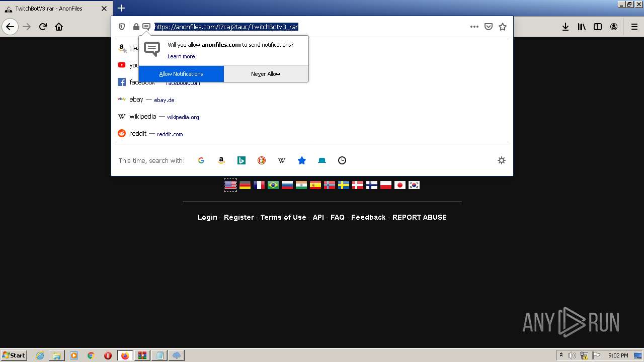Search this time with Bing
The image size is (644, 362).
pyautogui.click(x=242, y=160)
